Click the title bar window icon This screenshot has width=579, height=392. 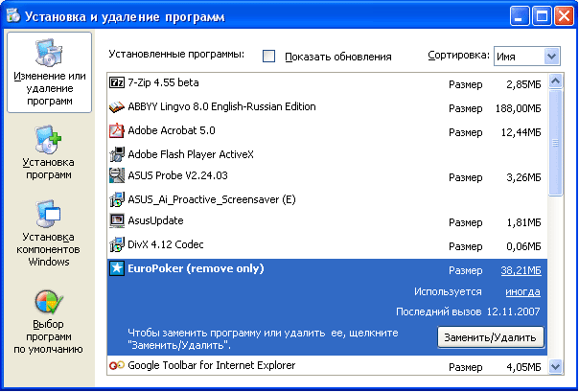point(13,15)
